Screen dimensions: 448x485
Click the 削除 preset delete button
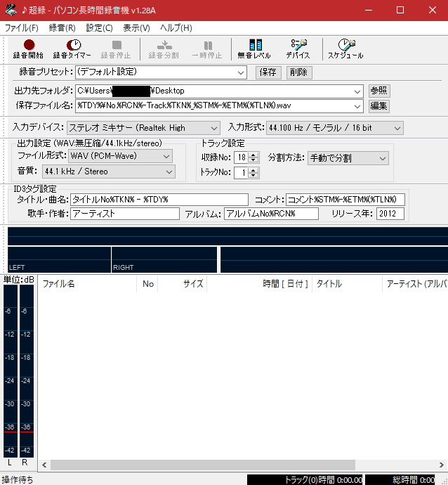click(299, 72)
